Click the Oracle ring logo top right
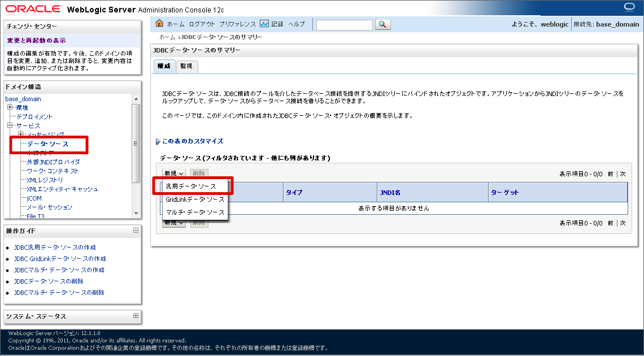 coord(629,7)
